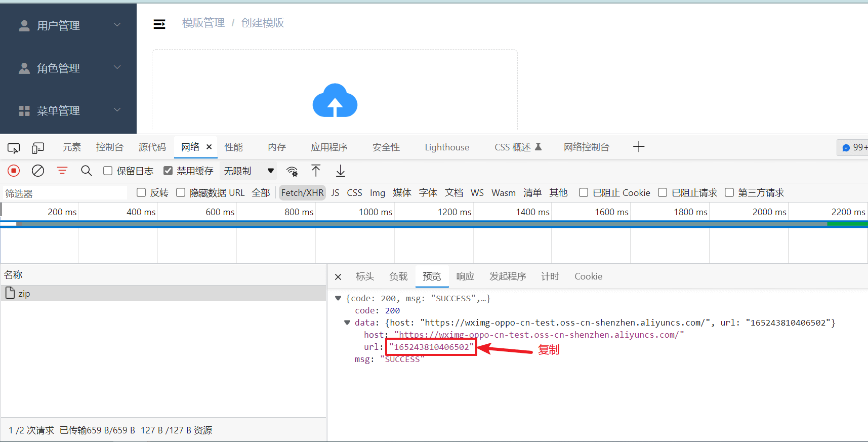Toggle device emulation icon
868x442 pixels.
coord(38,148)
